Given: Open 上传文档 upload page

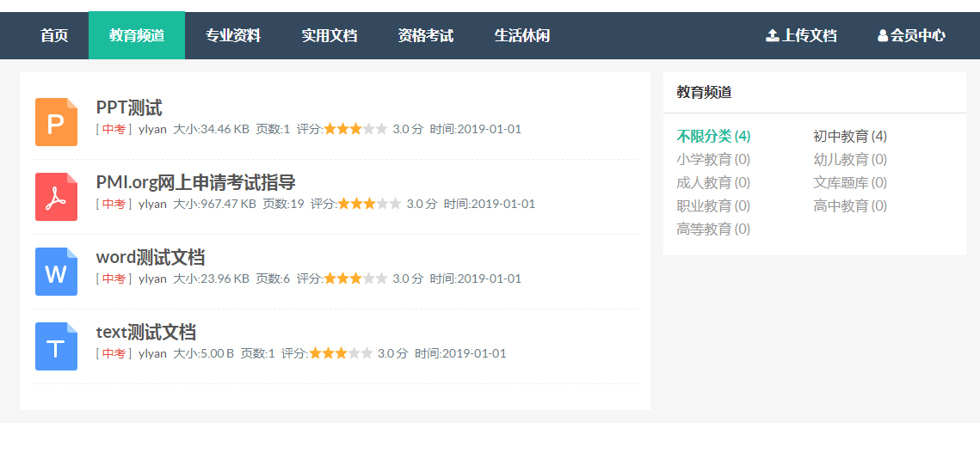Looking at the screenshot, I should [x=801, y=35].
